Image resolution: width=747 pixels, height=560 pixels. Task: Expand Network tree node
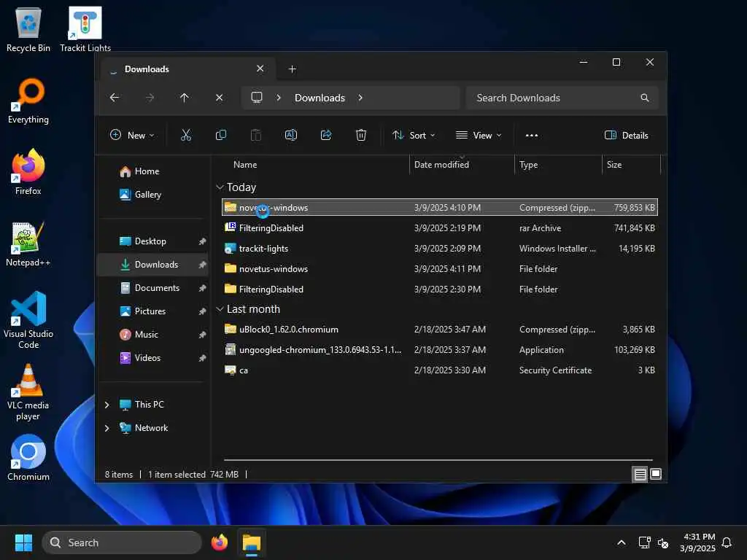point(107,428)
